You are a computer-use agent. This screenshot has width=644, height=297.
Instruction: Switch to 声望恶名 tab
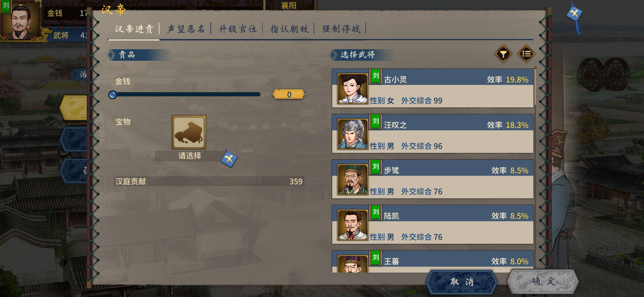point(186,29)
